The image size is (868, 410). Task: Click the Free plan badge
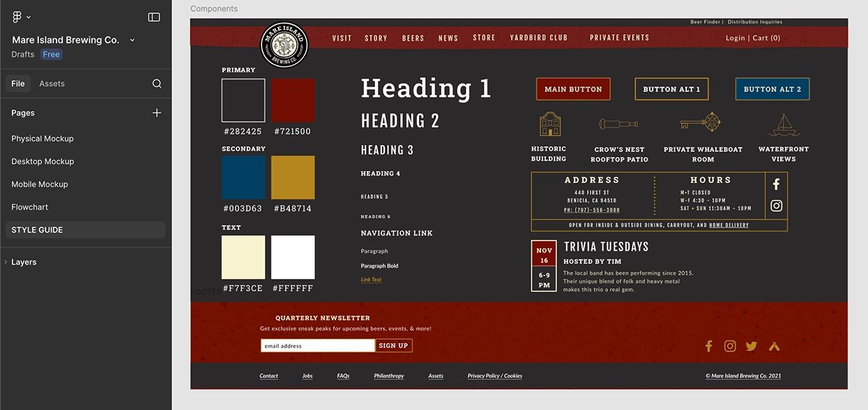point(52,54)
